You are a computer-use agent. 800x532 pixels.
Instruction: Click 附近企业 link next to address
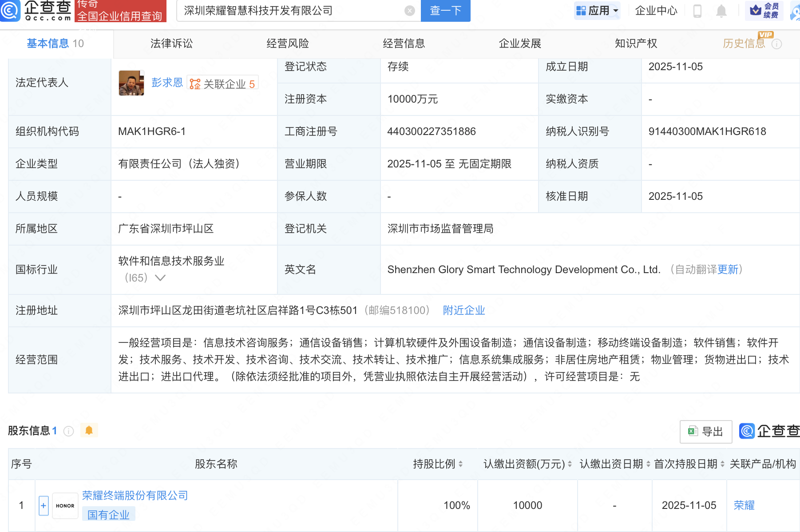[x=463, y=310]
